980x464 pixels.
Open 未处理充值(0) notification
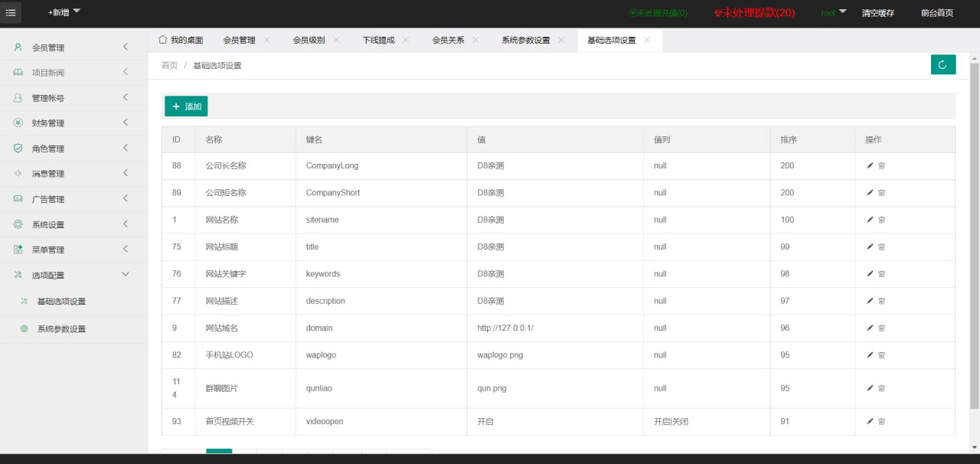coord(658,13)
